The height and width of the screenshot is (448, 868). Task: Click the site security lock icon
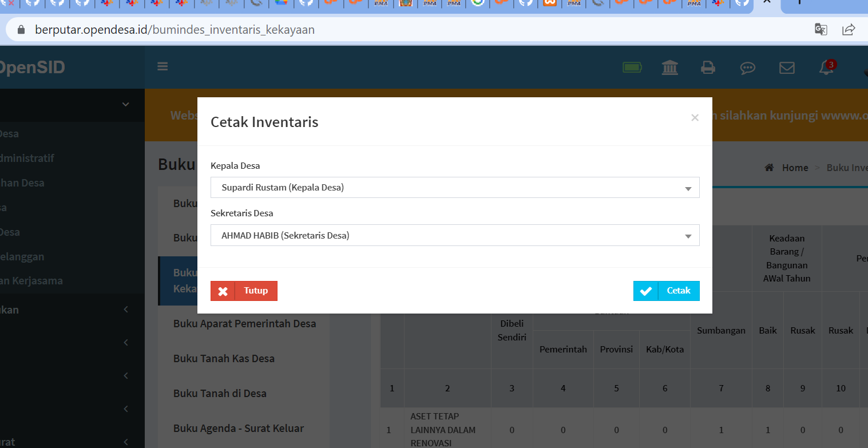(x=20, y=29)
